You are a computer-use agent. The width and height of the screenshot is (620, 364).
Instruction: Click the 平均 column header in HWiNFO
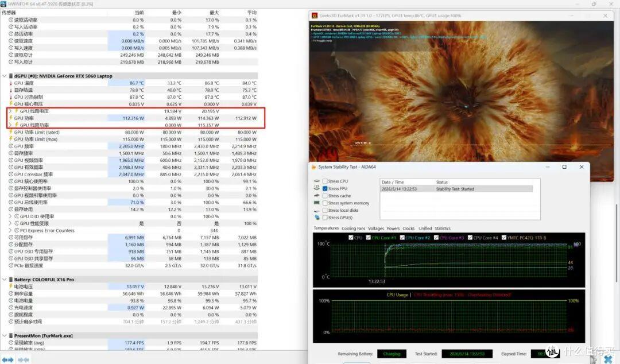pos(251,13)
